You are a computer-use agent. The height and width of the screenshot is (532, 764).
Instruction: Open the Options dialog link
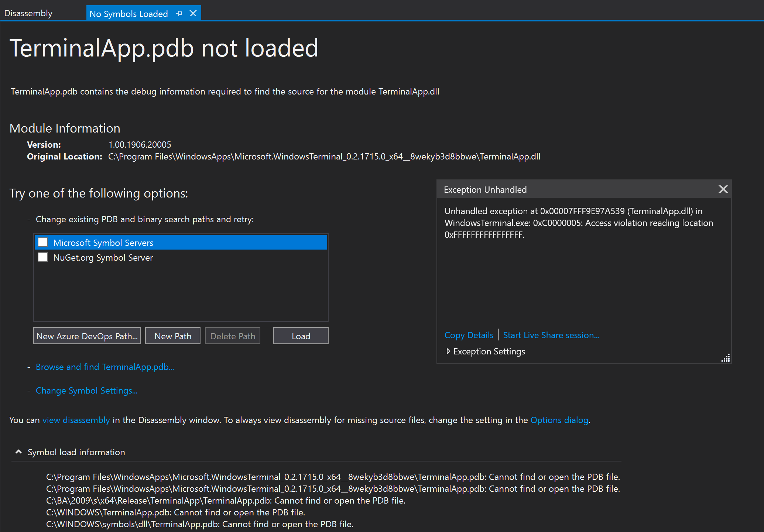(x=559, y=420)
